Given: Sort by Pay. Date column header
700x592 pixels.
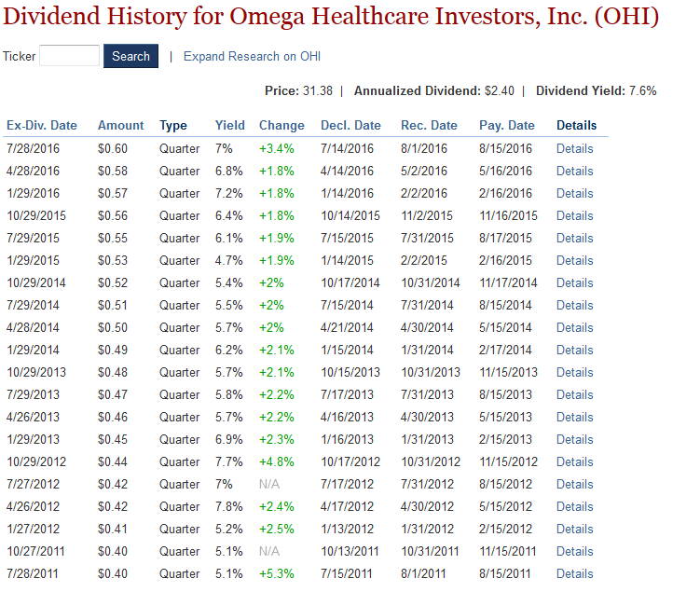Looking at the screenshot, I should click(507, 125).
